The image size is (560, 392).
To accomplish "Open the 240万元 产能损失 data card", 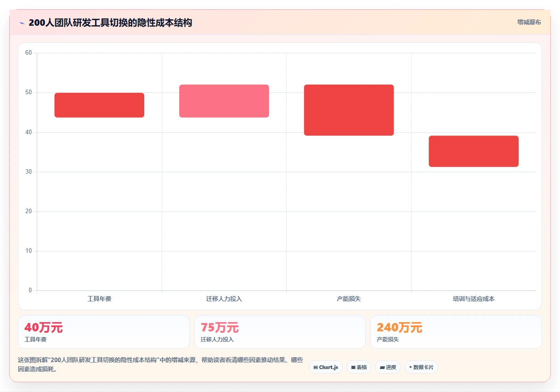I will coord(456,332).
